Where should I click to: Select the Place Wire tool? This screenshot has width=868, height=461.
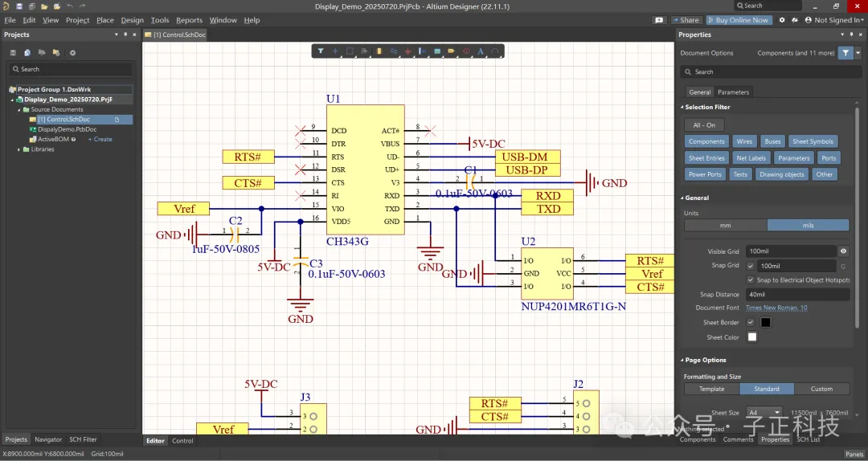pos(394,51)
